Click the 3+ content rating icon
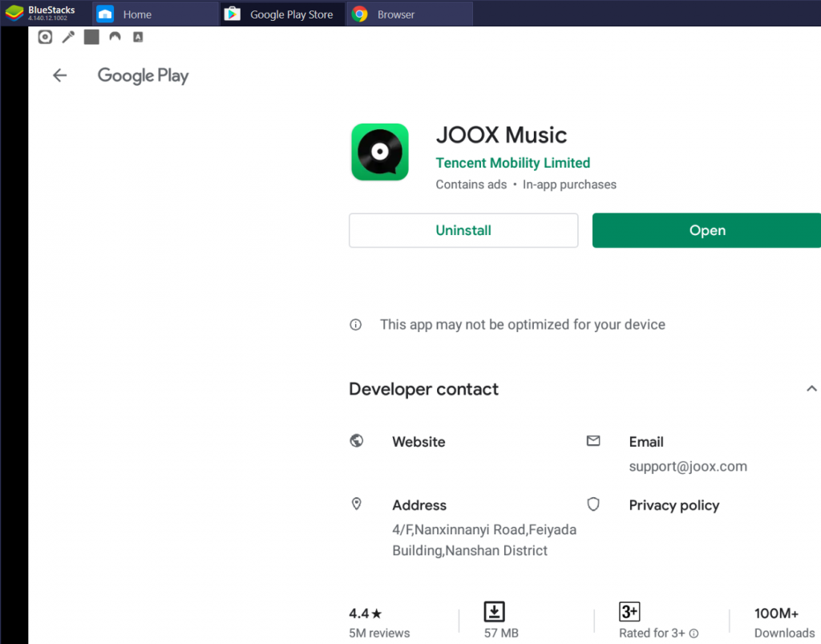Image resolution: width=821 pixels, height=644 pixels. pos(629,612)
